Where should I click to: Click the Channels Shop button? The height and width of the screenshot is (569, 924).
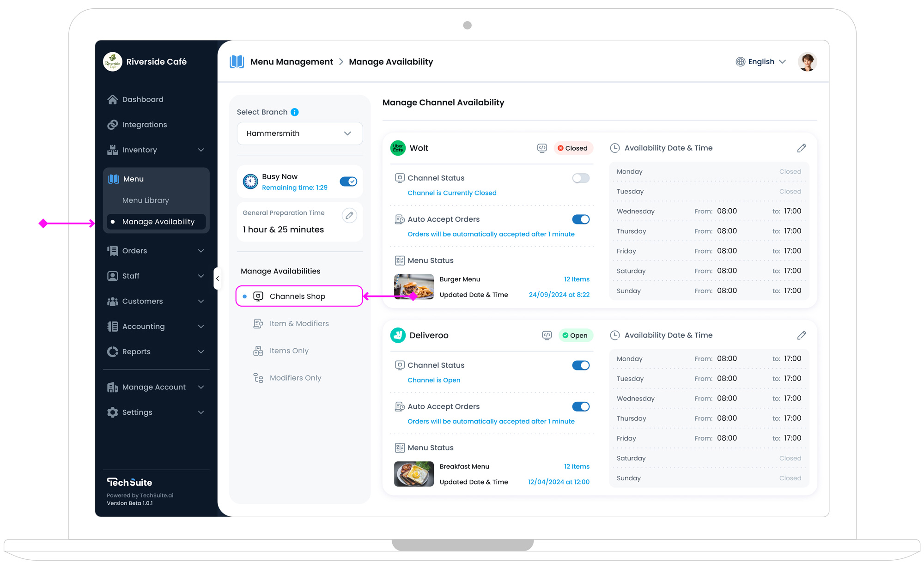click(298, 296)
